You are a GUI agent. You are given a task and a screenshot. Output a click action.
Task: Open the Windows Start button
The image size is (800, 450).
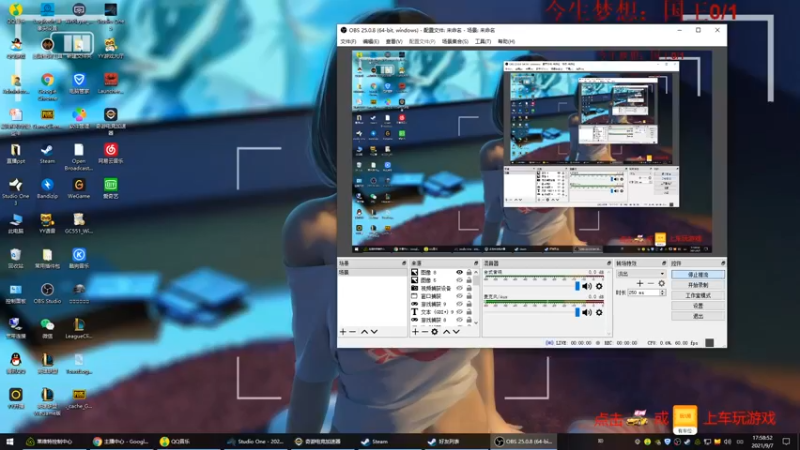[x=10, y=441]
